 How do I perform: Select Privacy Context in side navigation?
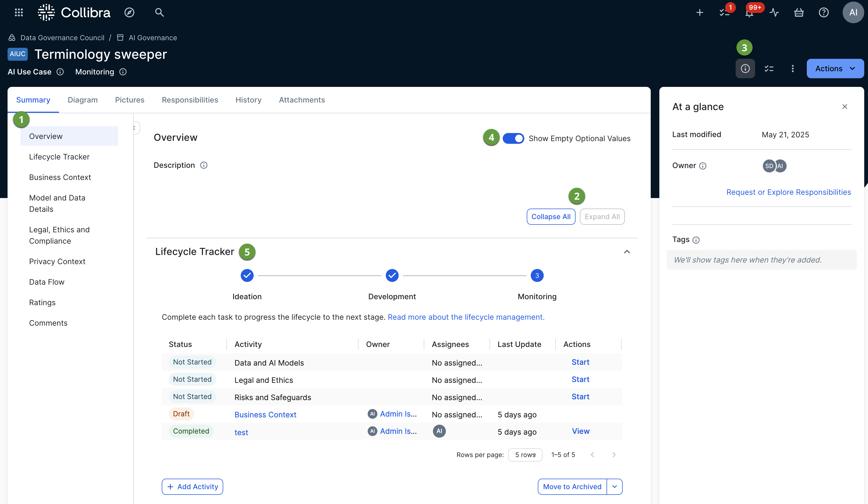coord(57,261)
